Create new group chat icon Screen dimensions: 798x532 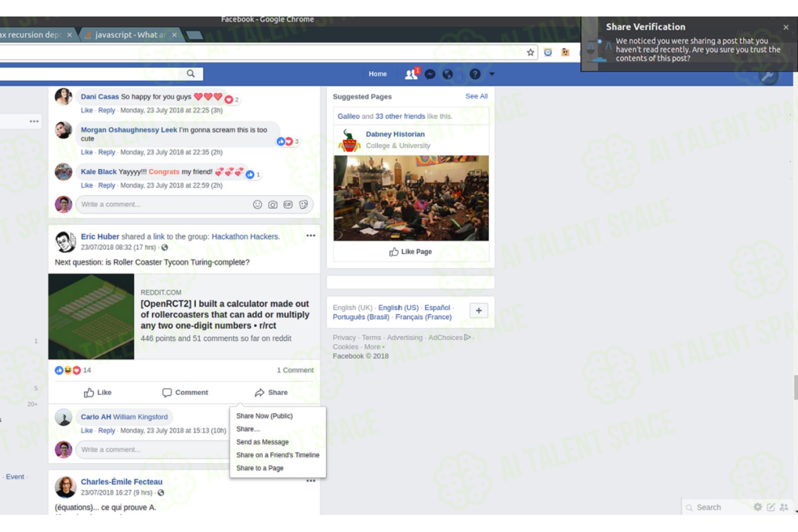tap(784, 507)
